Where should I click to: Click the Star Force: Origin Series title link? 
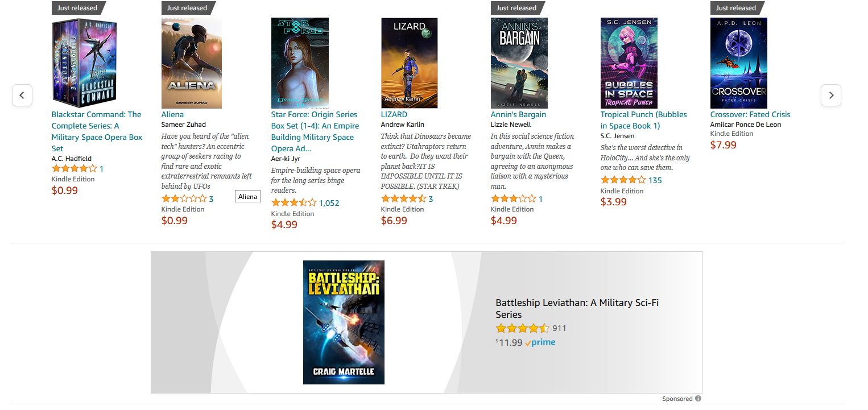(x=315, y=131)
